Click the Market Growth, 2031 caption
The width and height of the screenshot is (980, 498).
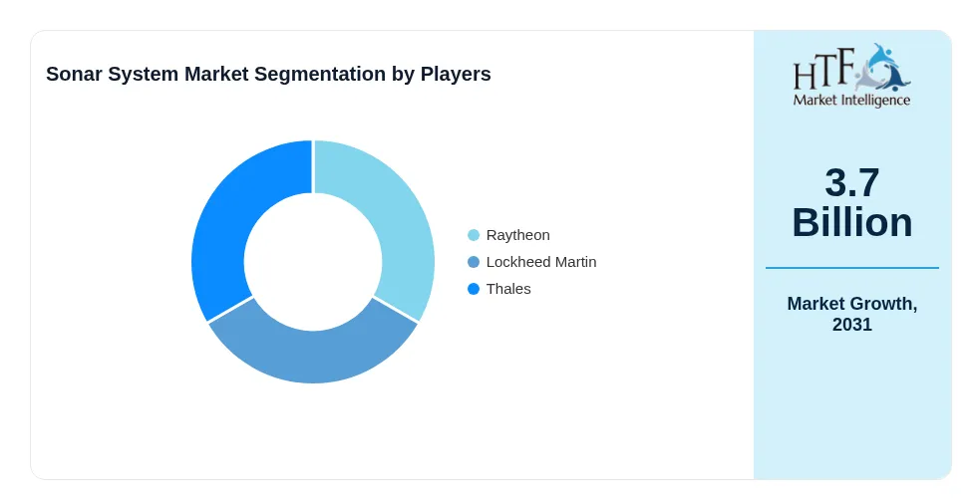pos(852,314)
